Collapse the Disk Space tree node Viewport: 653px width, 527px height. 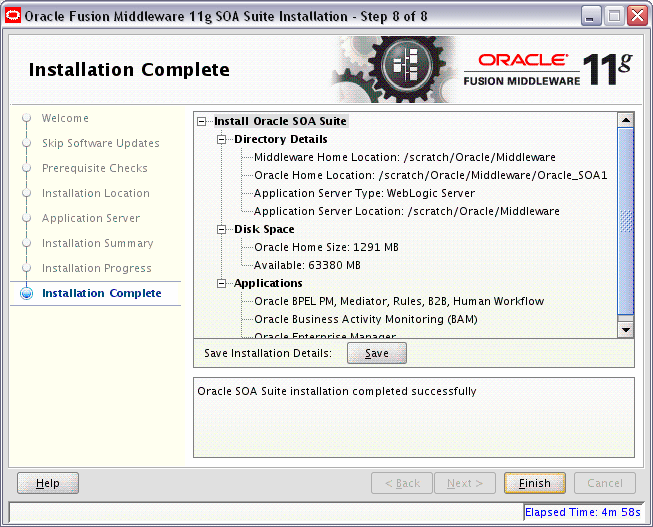(x=222, y=229)
